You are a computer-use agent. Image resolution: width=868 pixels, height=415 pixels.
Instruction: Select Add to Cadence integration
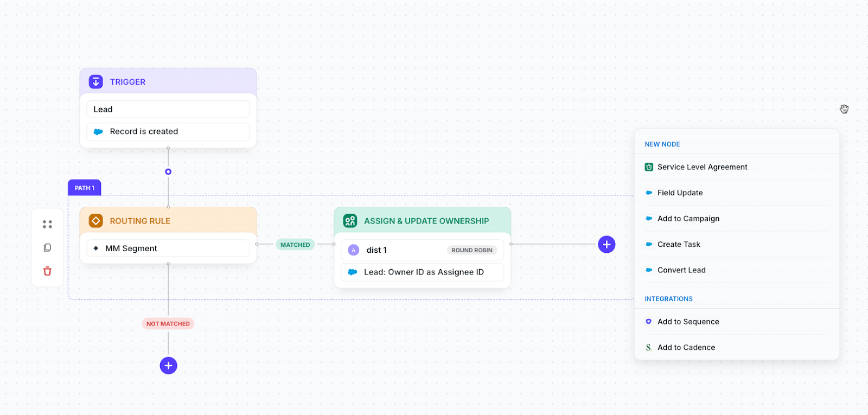[686, 348]
